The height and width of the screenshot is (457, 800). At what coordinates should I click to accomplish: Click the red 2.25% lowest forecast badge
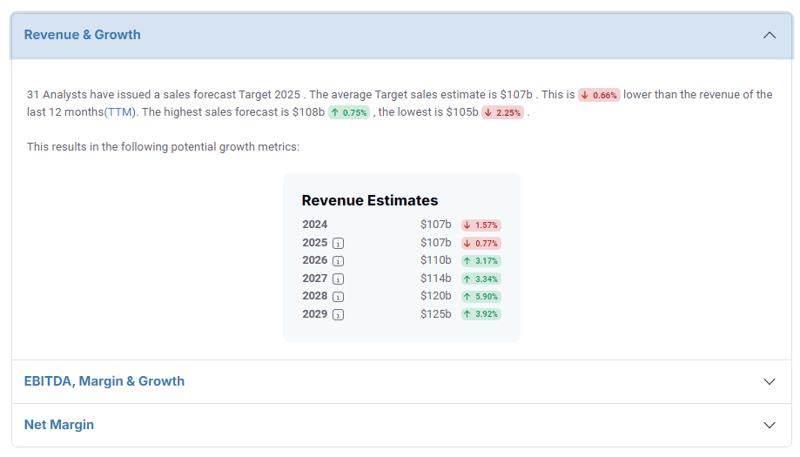503,113
